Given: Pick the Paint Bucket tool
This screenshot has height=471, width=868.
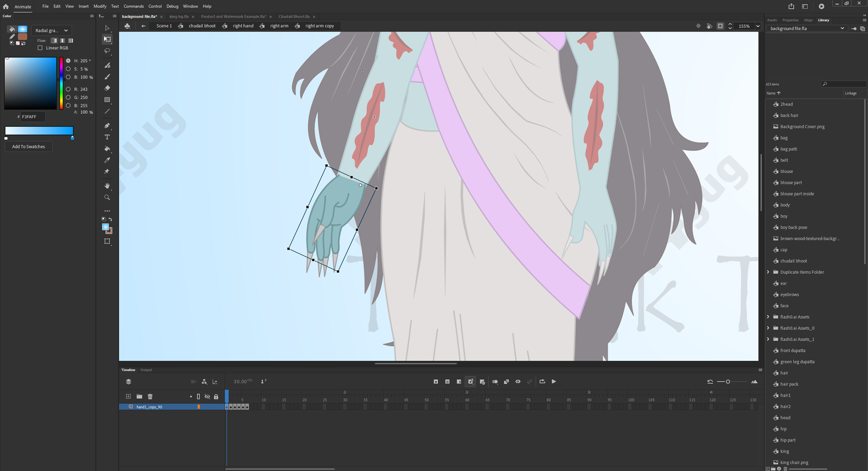Looking at the screenshot, I should pyautogui.click(x=107, y=149).
